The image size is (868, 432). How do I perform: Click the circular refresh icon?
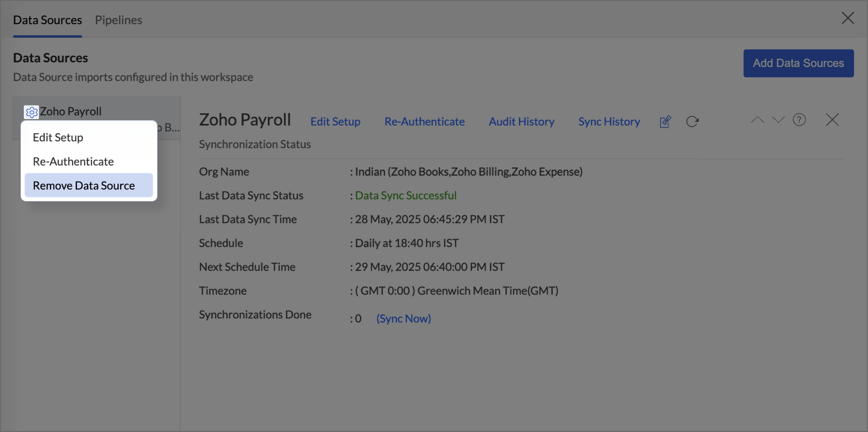(692, 122)
